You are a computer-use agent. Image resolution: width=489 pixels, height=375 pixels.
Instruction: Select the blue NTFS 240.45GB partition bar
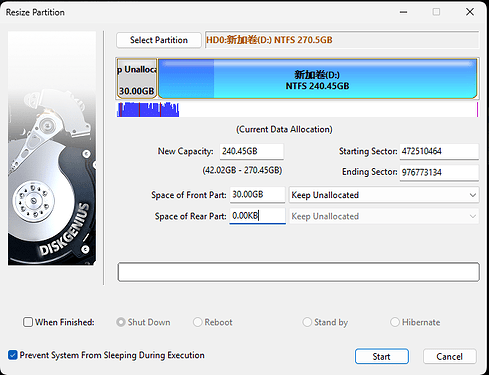pos(317,79)
